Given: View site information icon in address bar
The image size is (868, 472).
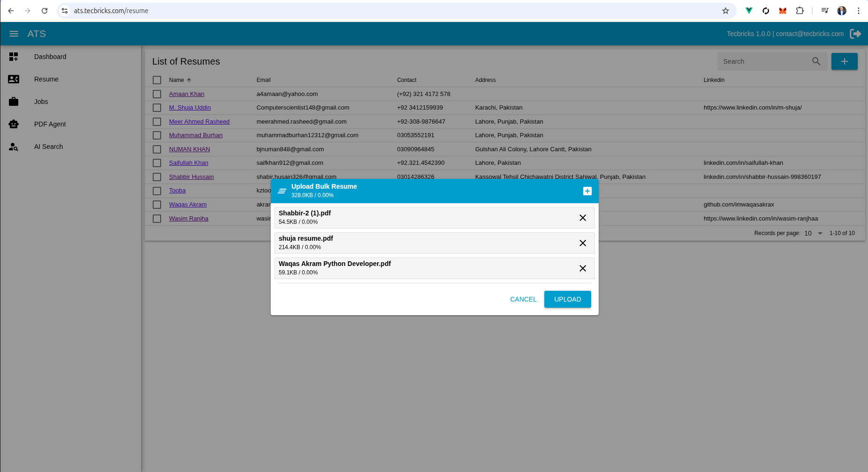Looking at the screenshot, I should coord(65,11).
